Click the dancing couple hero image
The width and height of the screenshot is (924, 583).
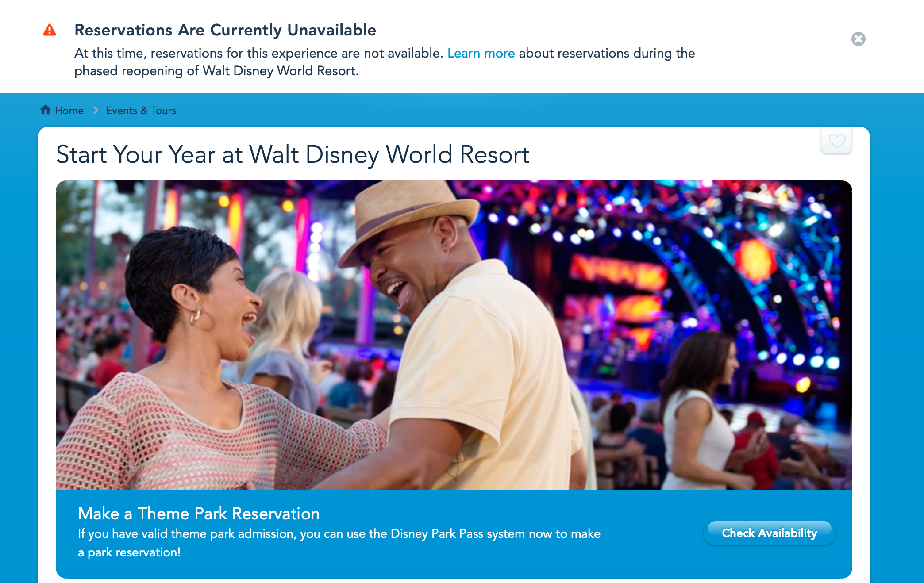[454, 335]
